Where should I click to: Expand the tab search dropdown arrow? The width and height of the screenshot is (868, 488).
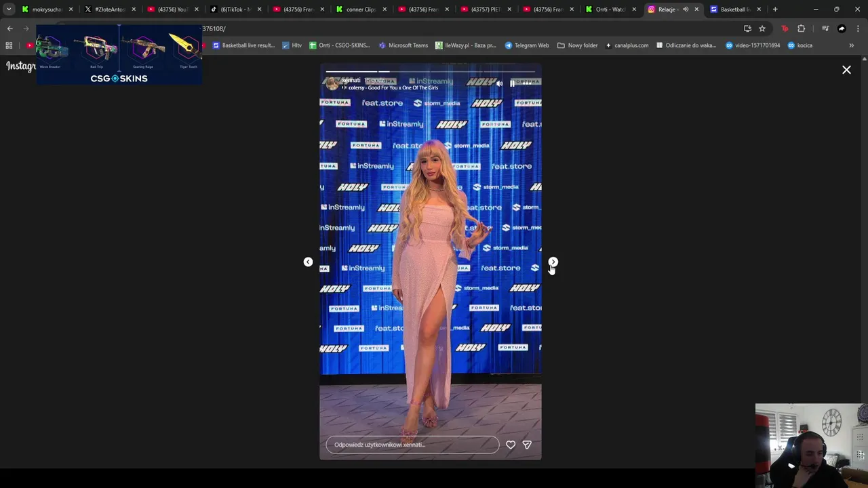coord(9,9)
